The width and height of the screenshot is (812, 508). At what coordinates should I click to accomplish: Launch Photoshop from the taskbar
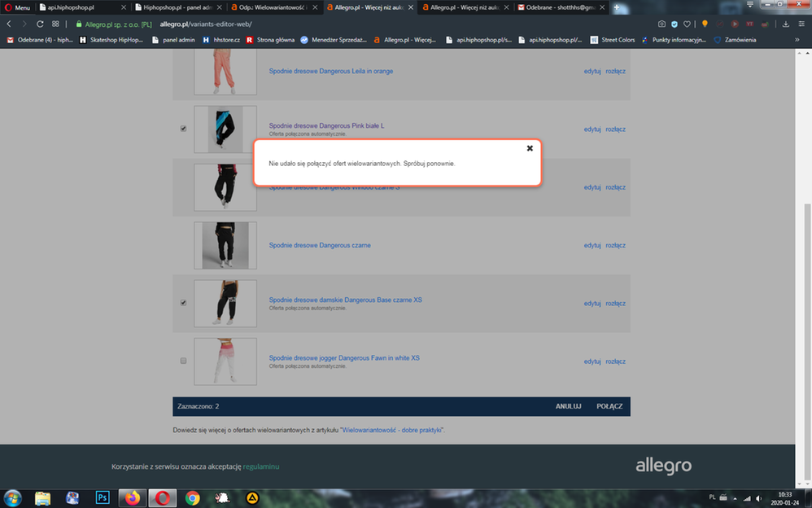[103, 497]
